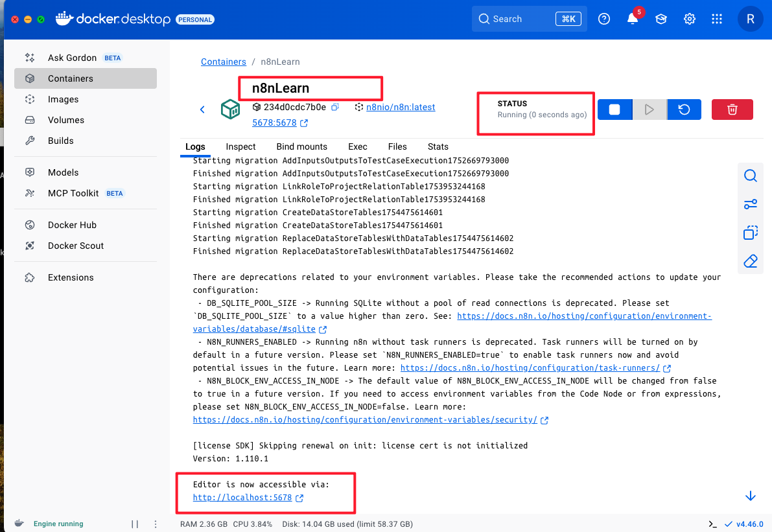The height and width of the screenshot is (532, 772).
Task: Switch to the Exec tab
Action: 357,146
